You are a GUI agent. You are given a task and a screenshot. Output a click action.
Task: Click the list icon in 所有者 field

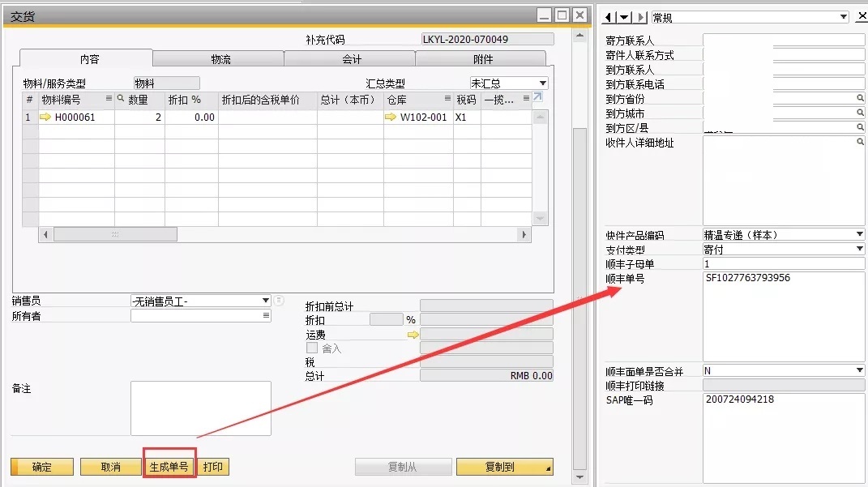(x=266, y=315)
